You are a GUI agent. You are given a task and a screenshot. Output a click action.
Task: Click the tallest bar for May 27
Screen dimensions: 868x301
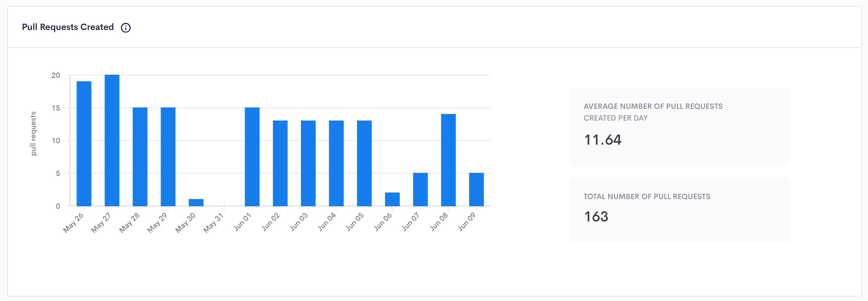(x=112, y=141)
